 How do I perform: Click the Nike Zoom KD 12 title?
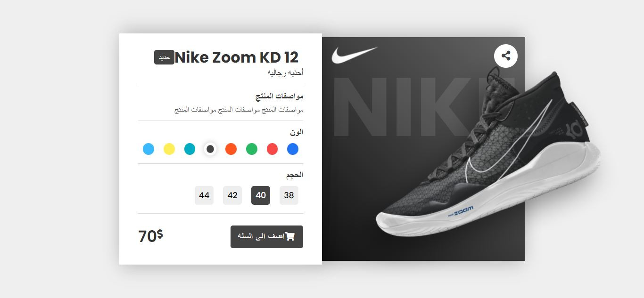[x=237, y=57]
